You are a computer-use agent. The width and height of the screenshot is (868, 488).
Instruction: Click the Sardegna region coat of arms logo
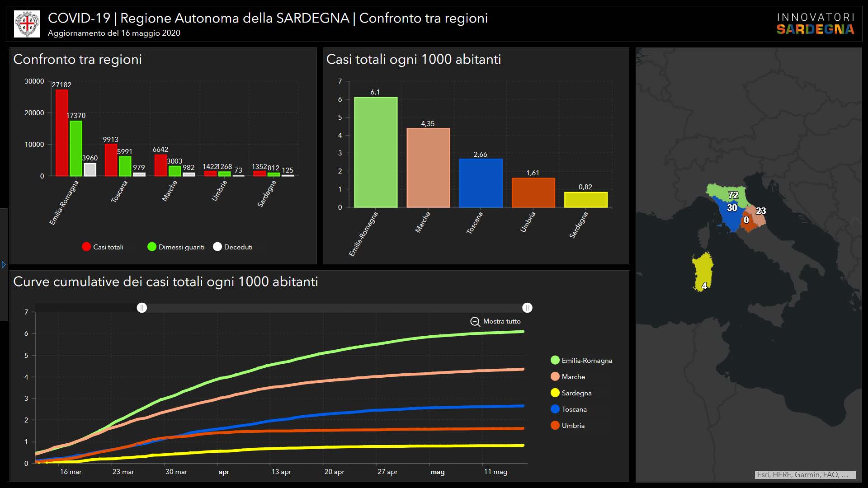point(27,24)
